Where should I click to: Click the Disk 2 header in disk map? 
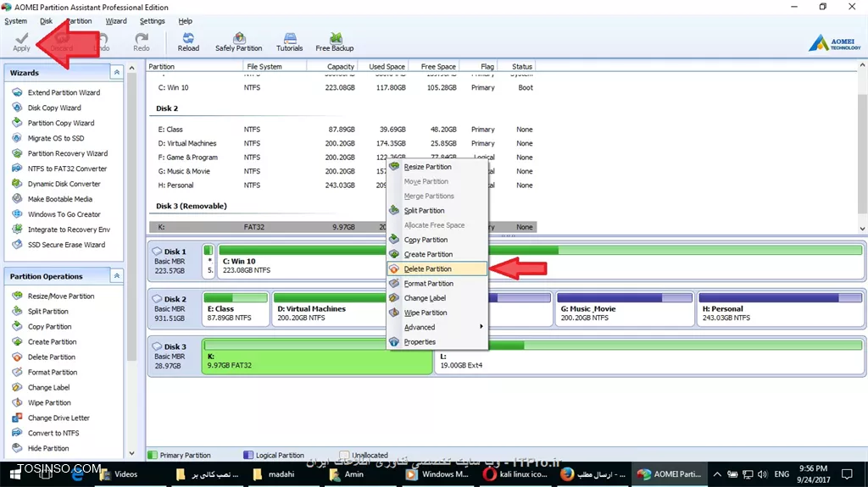point(174,307)
